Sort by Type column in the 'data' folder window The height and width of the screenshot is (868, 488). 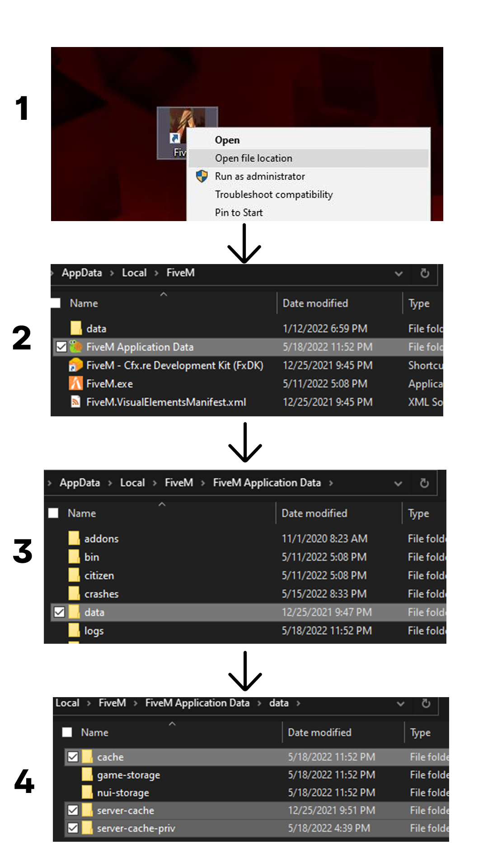[x=420, y=733]
